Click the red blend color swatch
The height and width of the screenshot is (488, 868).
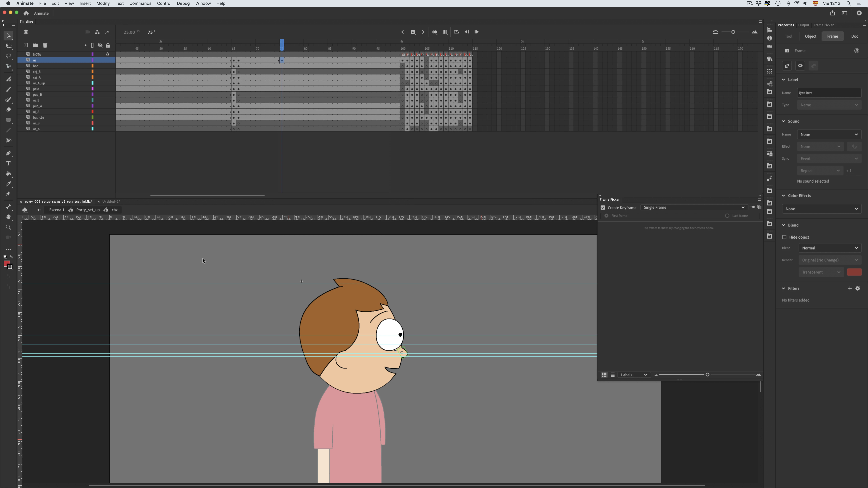(x=854, y=272)
